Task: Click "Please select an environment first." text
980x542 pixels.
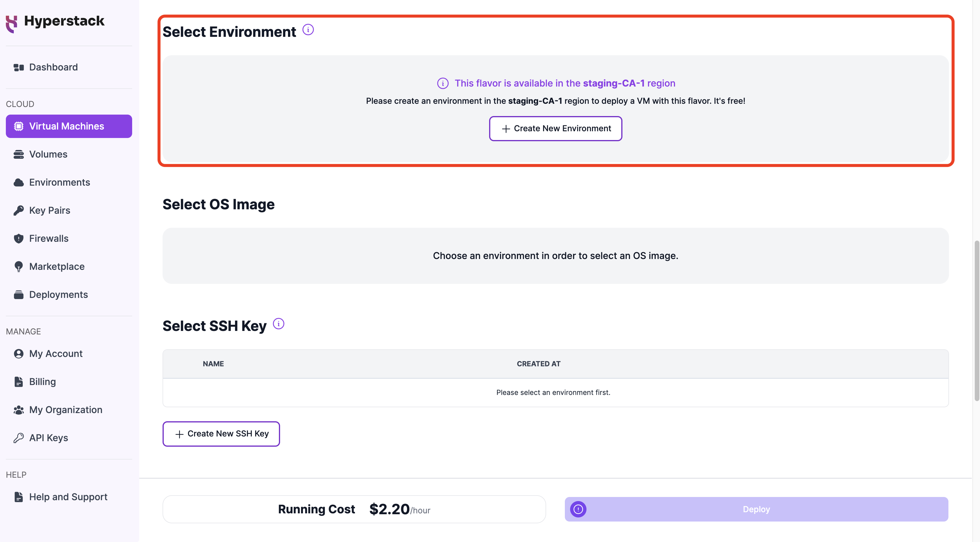Action: [553, 393]
